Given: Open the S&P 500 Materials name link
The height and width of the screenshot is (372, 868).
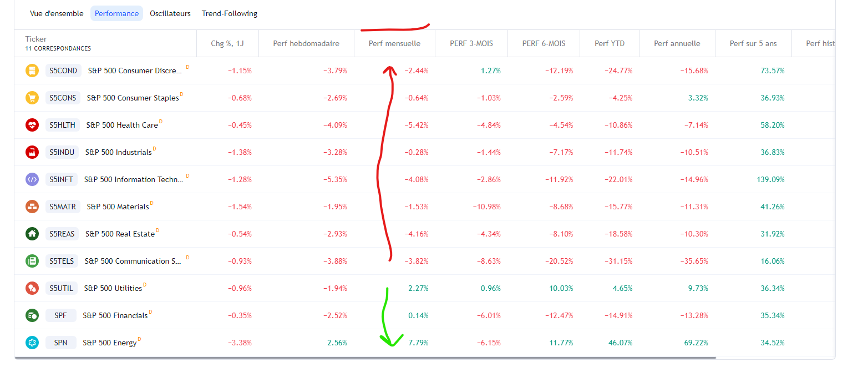Looking at the screenshot, I should [x=118, y=207].
